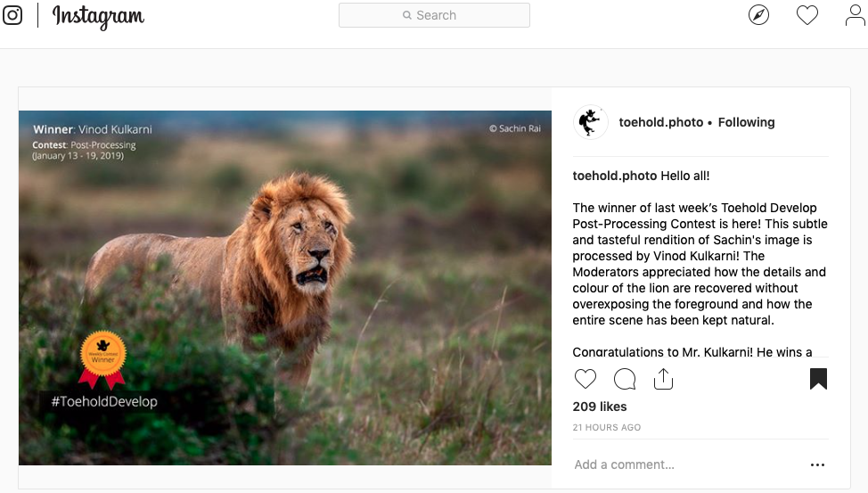Click the lion post photo
This screenshot has height=493, width=868.
click(285, 287)
